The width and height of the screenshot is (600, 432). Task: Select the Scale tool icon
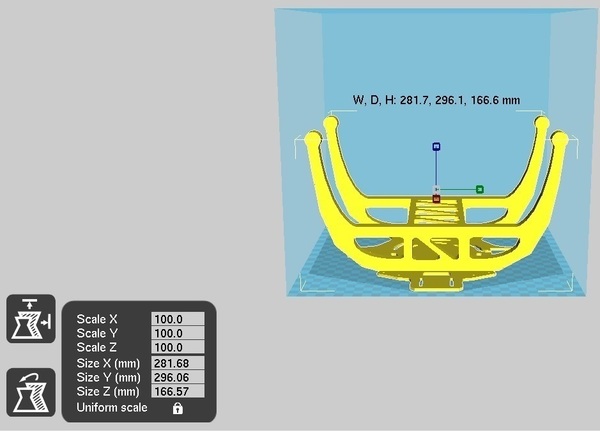[x=31, y=319]
